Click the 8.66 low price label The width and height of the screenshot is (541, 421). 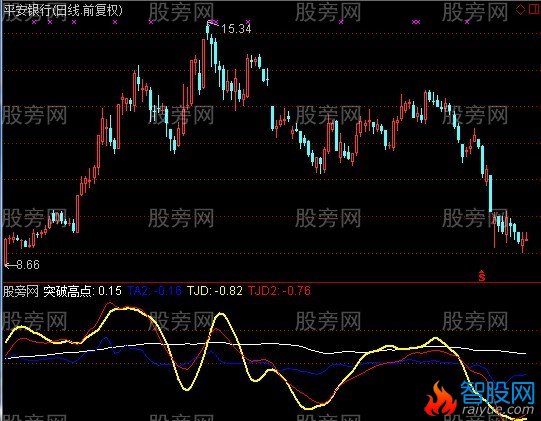coord(28,265)
